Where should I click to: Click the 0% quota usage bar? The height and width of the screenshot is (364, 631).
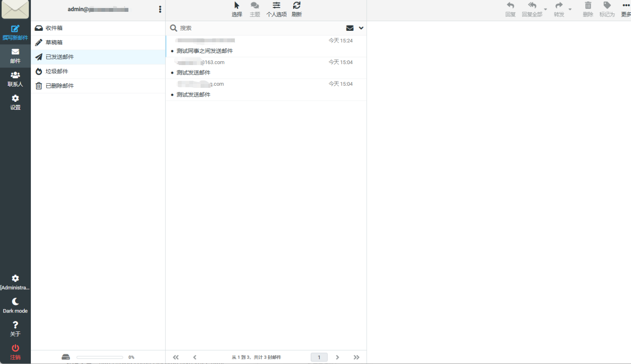pyautogui.click(x=100, y=357)
